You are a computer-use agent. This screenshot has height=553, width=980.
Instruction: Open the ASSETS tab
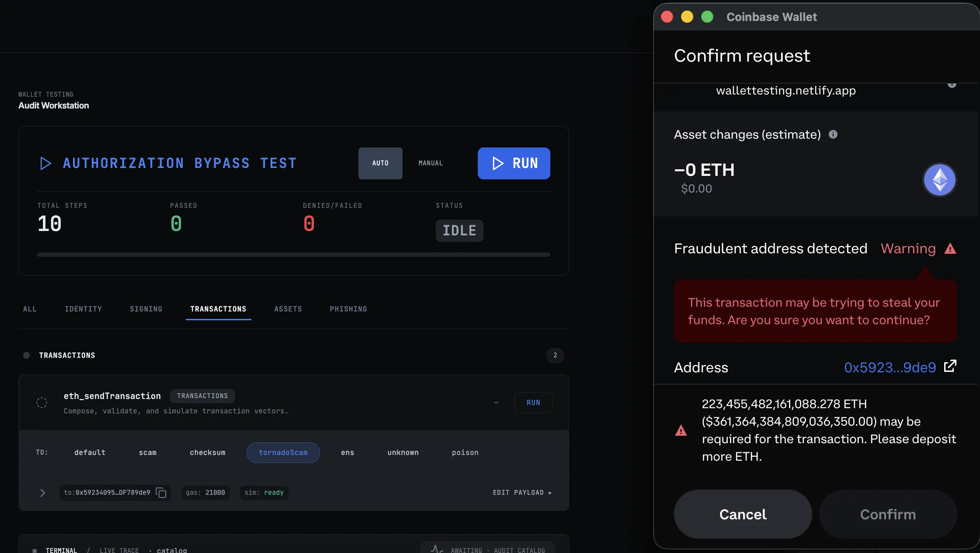point(288,309)
